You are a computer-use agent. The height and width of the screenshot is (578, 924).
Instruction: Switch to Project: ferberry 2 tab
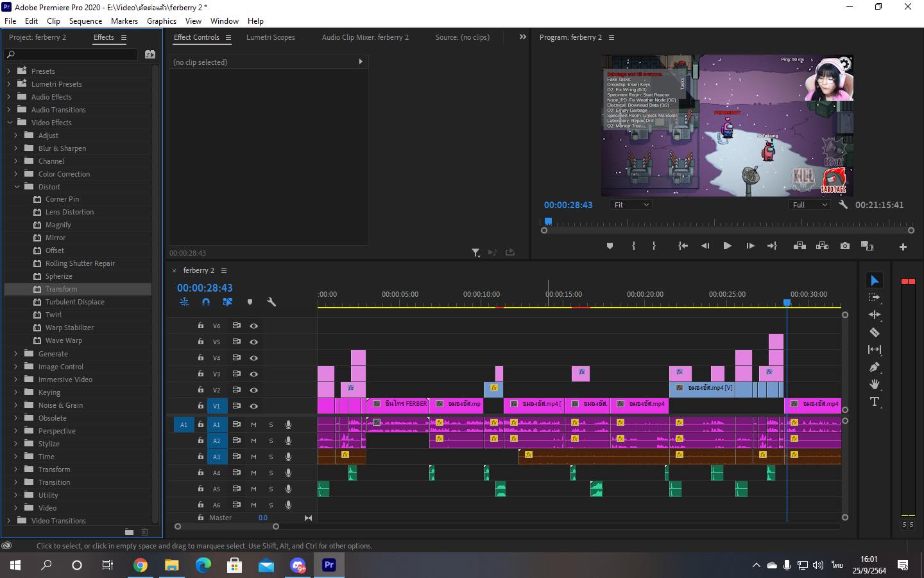[x=37, y=37]
